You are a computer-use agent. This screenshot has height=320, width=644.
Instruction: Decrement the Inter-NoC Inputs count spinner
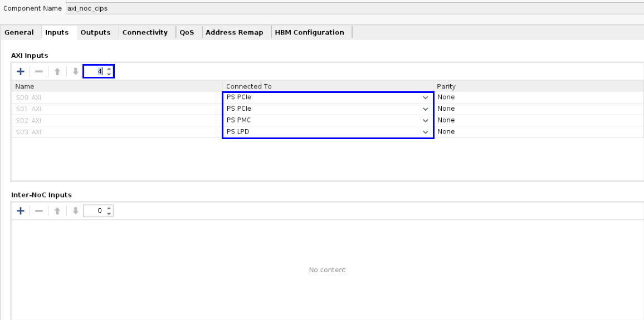[x=109, y=214]
